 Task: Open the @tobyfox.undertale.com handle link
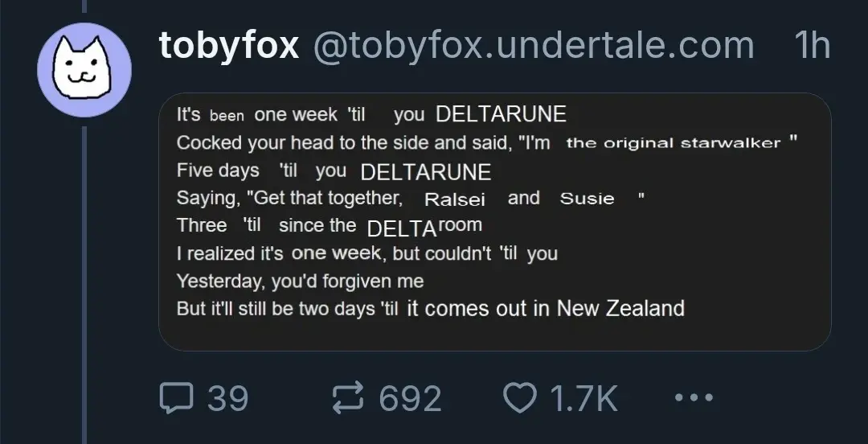pos(534,45)
